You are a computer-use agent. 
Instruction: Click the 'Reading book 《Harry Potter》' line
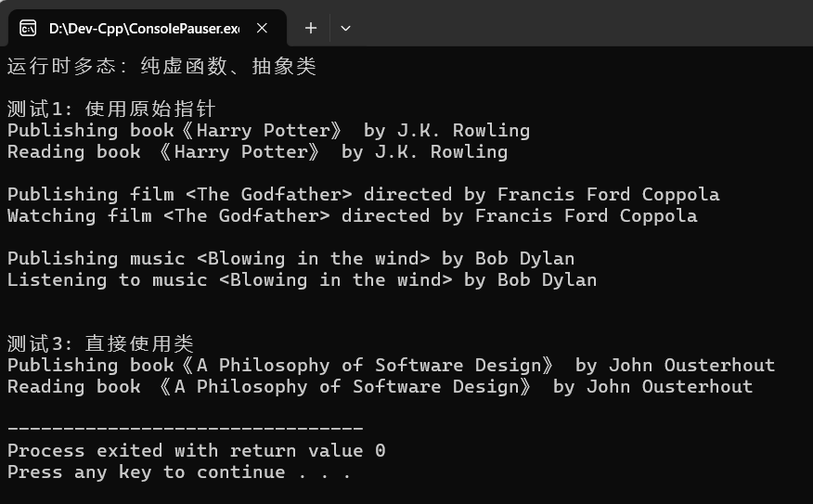tap(257, 152)
